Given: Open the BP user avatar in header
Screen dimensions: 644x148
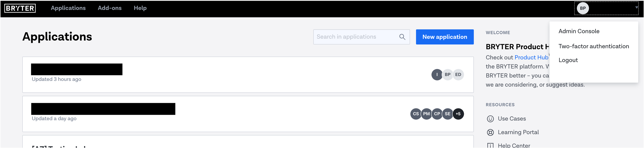Looking at the screenshot, I should click(583, 8).
